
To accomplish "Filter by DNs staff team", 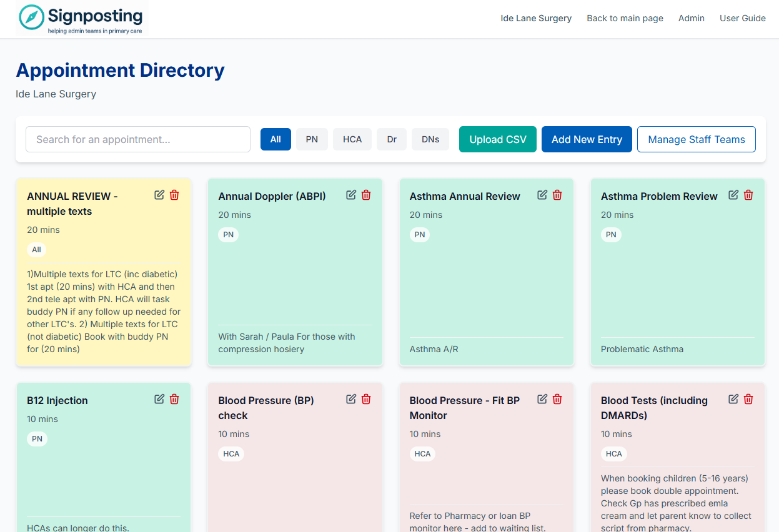I will click(430, 139).
